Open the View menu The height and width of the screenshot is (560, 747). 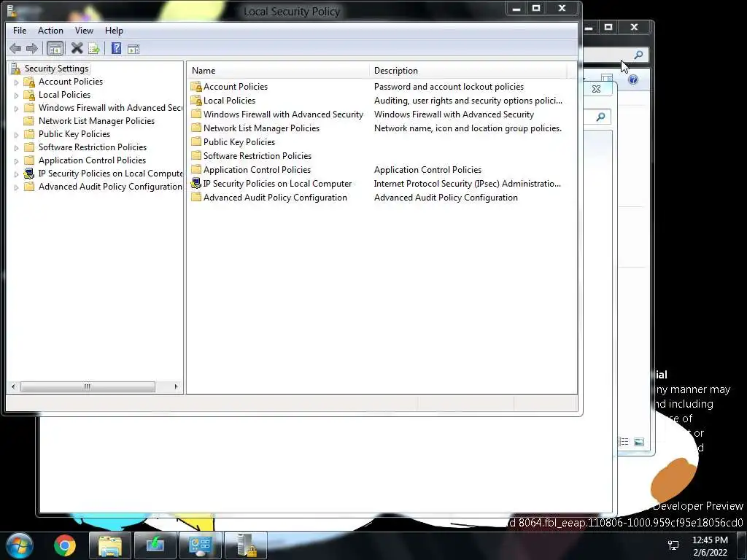tap(84, 31)
